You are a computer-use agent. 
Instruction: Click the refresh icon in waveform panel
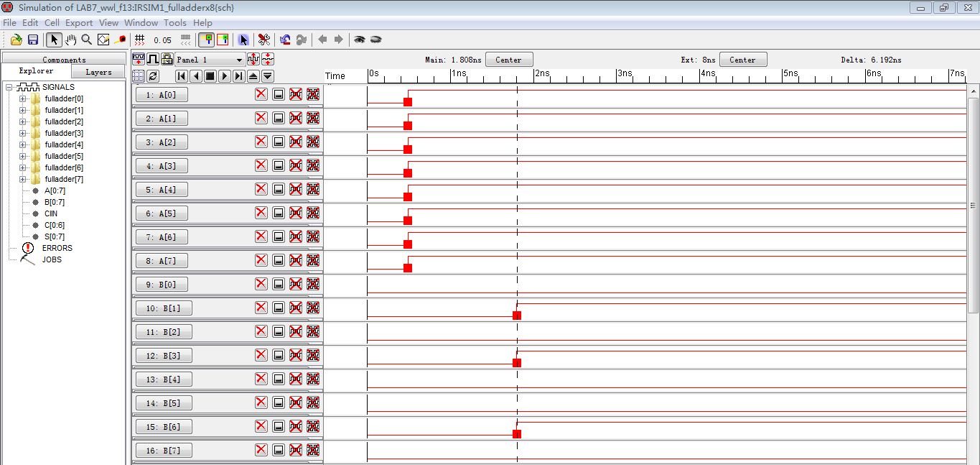(x=153, y=76)
